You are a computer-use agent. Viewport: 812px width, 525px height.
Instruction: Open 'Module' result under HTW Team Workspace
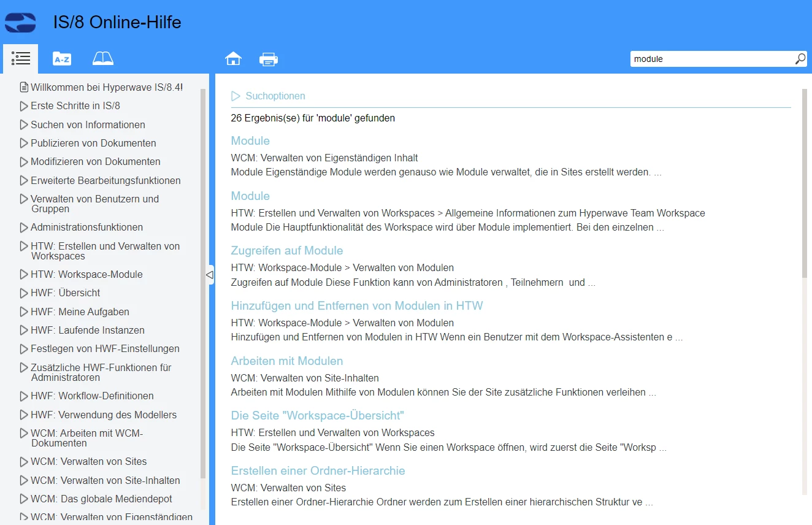tap(250, 196)
